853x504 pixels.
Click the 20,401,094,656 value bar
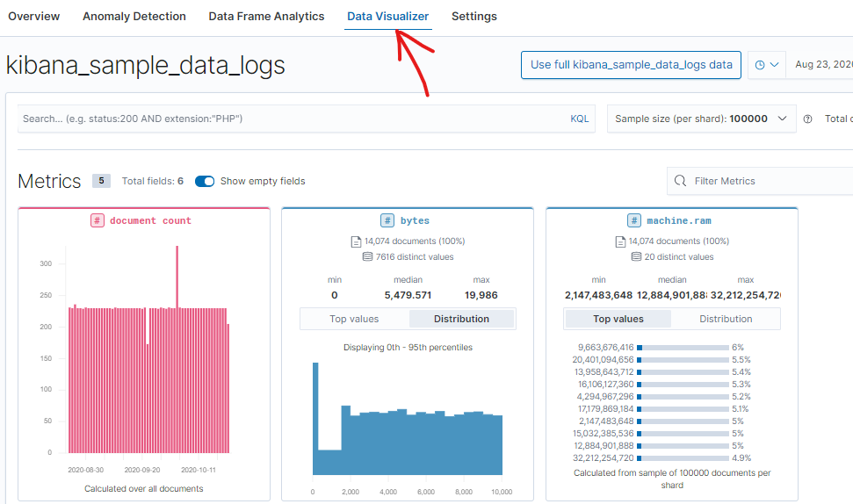point(683,360)
